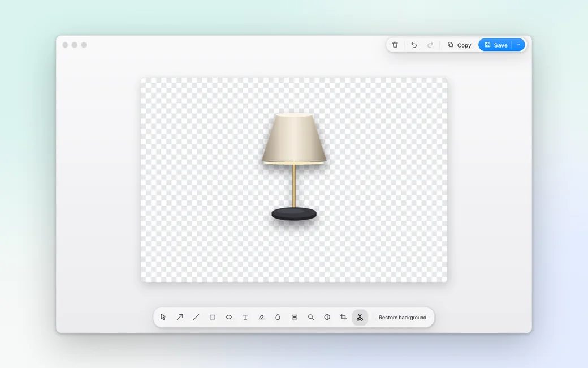This screenshot has width=588, height=368.
Task: Redo the last undone action
Action: pyautogui.click(x=430, y=45)
